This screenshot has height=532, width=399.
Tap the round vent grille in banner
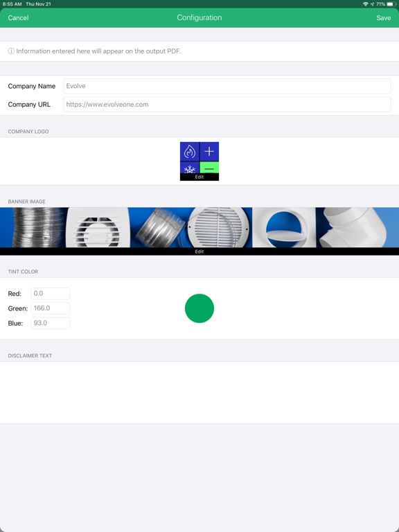pos(219,227)
